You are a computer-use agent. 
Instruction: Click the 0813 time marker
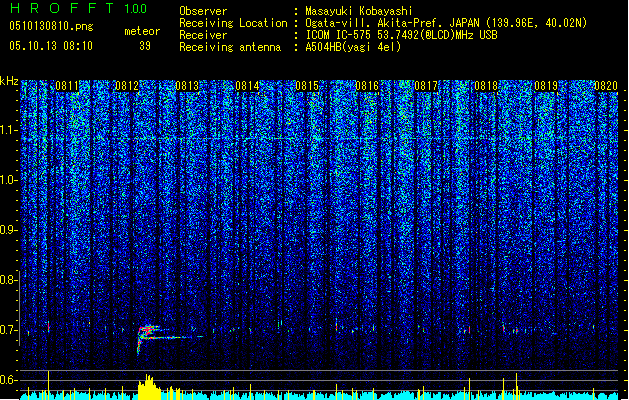pos(187,86)
